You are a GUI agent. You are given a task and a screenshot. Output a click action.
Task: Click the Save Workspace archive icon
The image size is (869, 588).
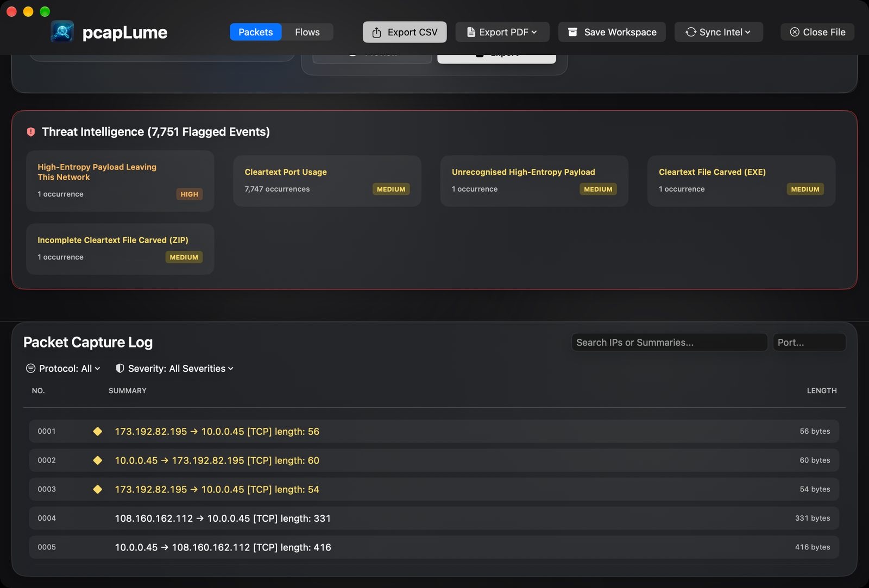[x=572, y=32]
